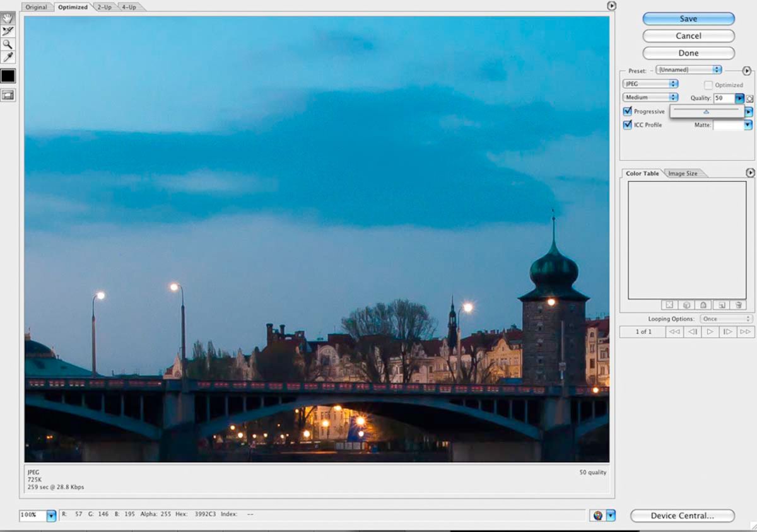Open the Preset dropdown showing Unnamed
The height and width of the screenshot is (532, 757).
click(x=688, y=70)
